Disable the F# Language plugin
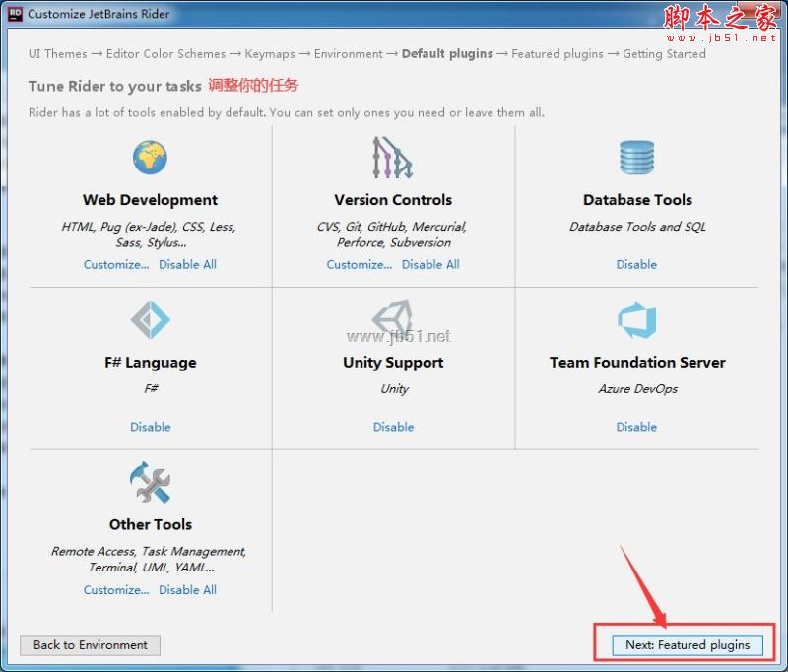 [x=151, y=427]
